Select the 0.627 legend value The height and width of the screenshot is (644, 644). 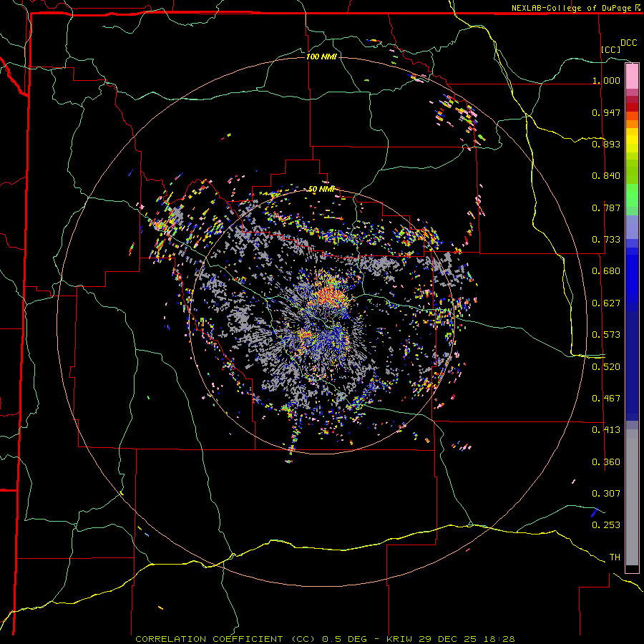pyautogui.click(x=606, y=303)
